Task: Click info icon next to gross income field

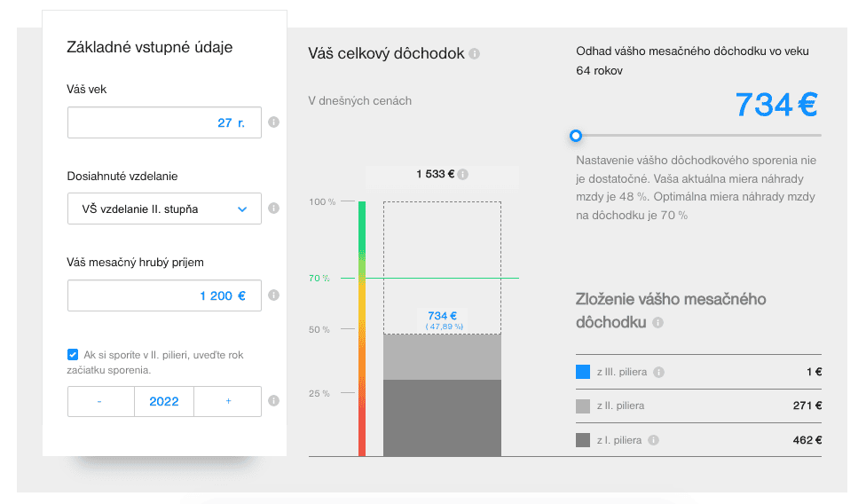Action: [273, 295]
